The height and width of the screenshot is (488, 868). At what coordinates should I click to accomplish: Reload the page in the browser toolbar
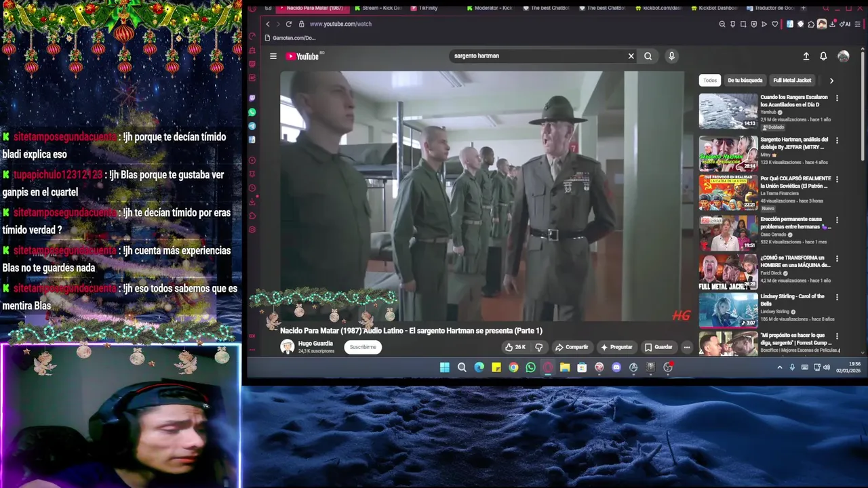(288, 24)
